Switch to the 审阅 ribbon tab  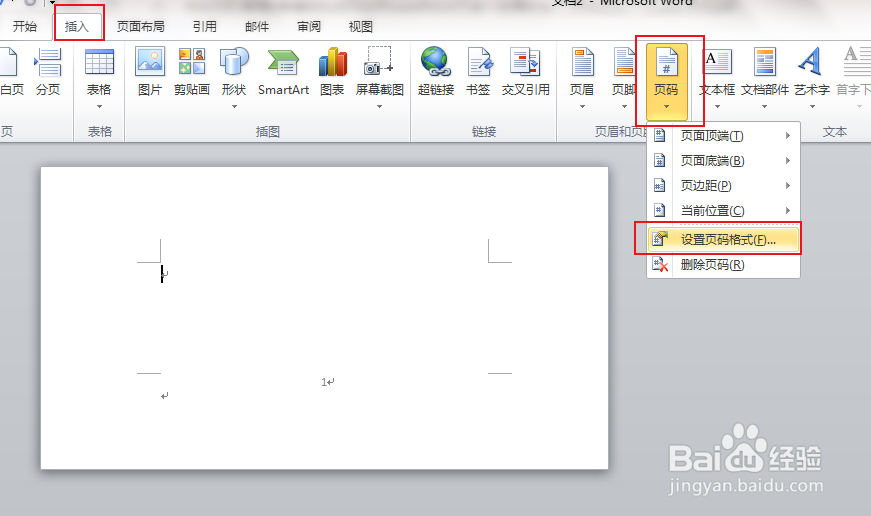[309, 26]
